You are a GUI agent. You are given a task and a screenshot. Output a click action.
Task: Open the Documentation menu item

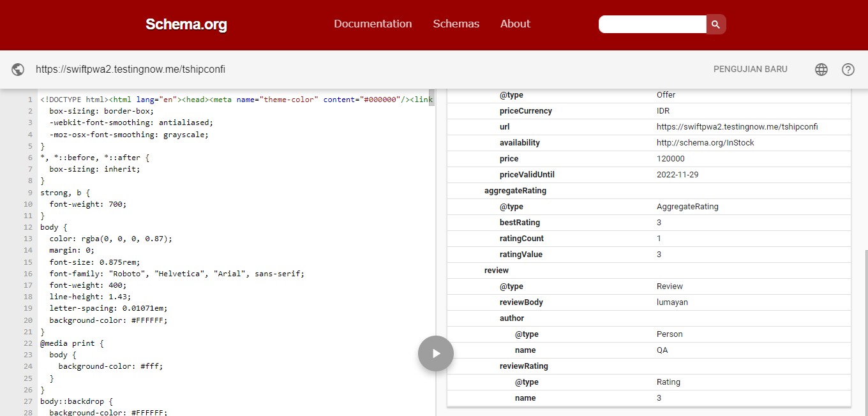(373, 24)
